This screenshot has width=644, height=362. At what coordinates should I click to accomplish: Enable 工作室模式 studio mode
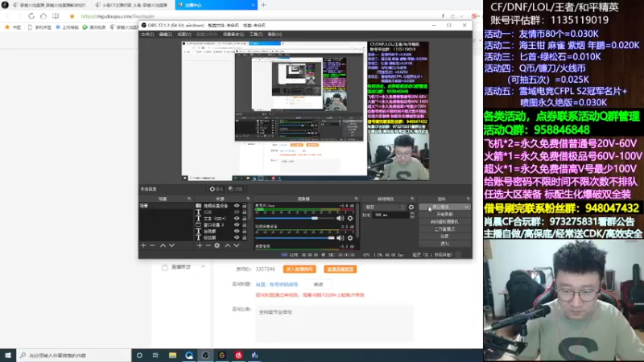click(445, 229)
